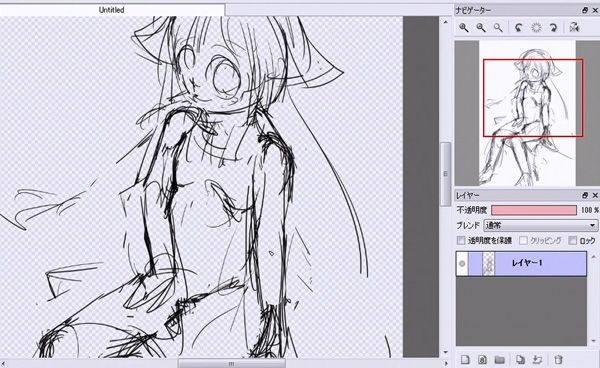Click the canvas vertical scrollbar handle
Viewport: 600px width, 368px height.
445,174
